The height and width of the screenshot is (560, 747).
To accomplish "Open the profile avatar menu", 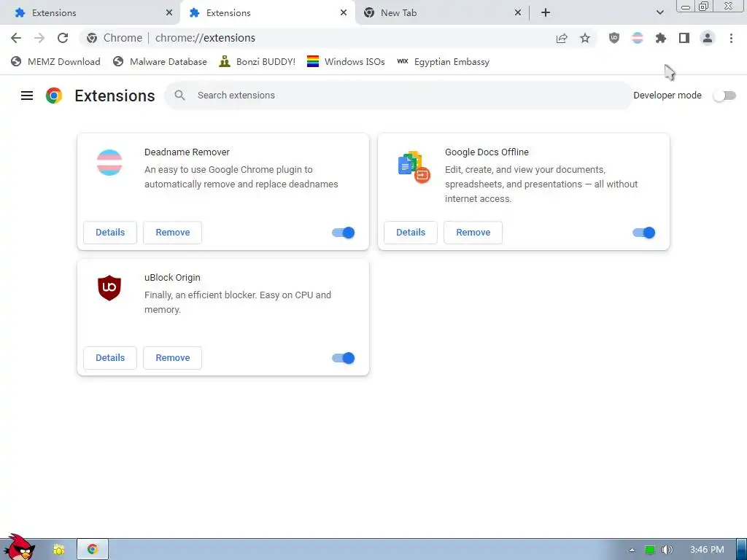I will tap(708, 38).
